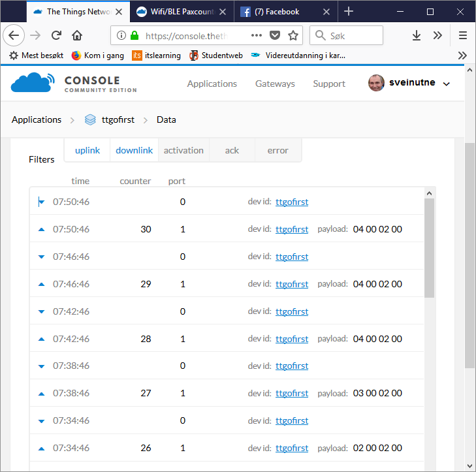This screenshot has height=472, width=476.
Task: Toggle the downlink filter
Action: click(134, 151)
